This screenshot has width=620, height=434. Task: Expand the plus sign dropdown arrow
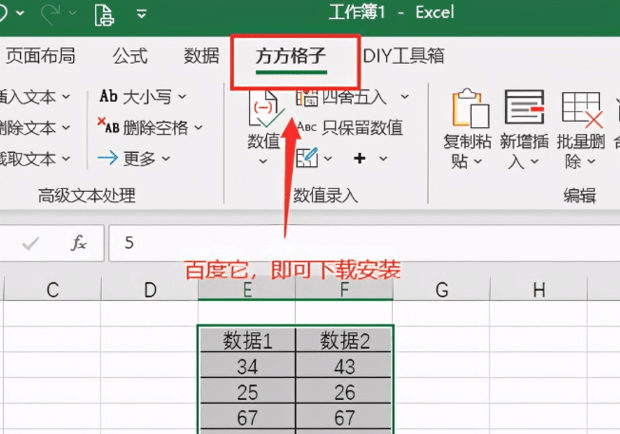coord(383,159)
